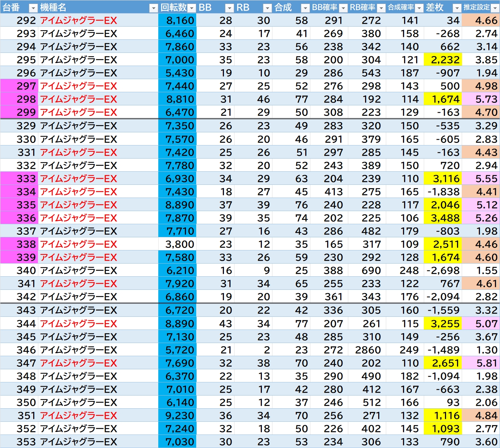Click the estimated setting cell 4.84
The height and width of the screenshot is (448, 500).
[x=481, y=416]
